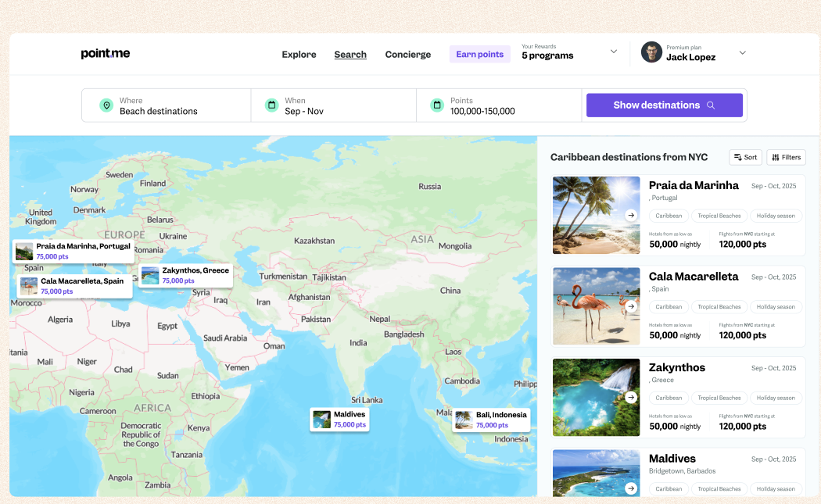Click the Zakynthos card title
The height and width of the screenshot is (504, 821).
click(677, 367)
